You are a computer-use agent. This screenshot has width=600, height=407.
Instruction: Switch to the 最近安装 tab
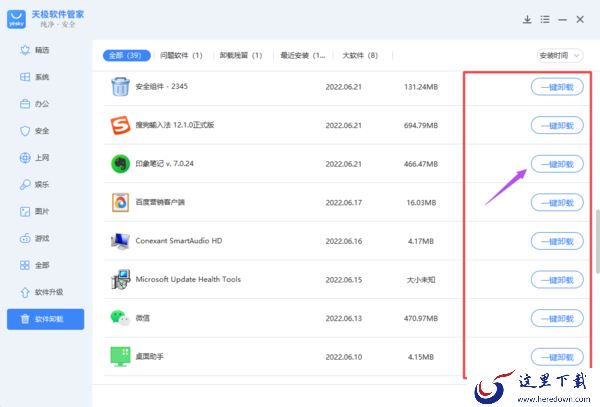coord(303,55)
